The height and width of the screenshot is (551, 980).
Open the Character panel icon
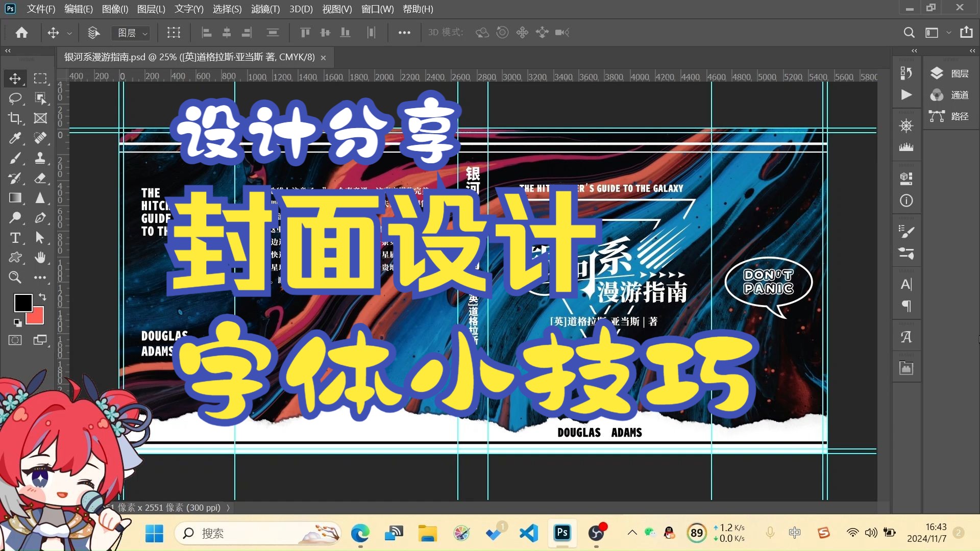coord(906,284)
